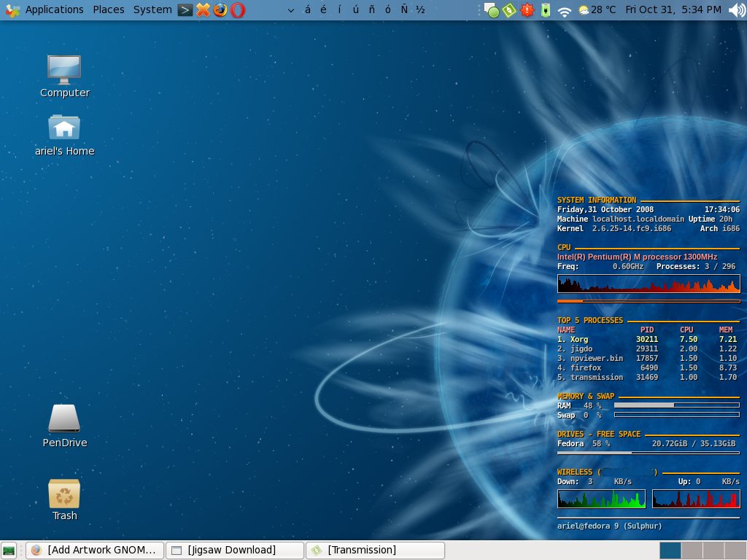Restore the Jigsaw Download taskbar window
Screen dimensions: 747x560
pyautogui.click(x=235, y=550)
